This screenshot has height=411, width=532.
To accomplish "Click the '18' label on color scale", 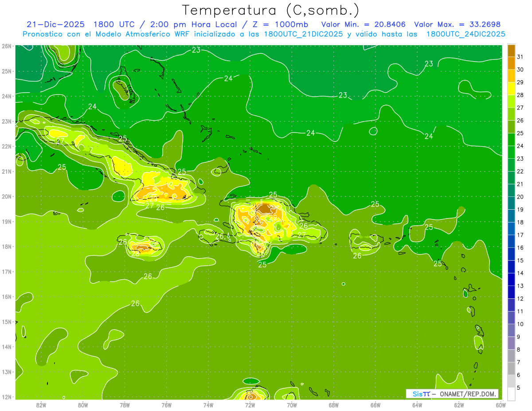I will tap(520, 222).
